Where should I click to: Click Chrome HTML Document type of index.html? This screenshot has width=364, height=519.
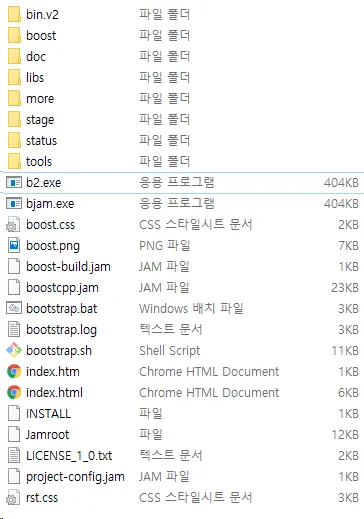pos(209,393)
